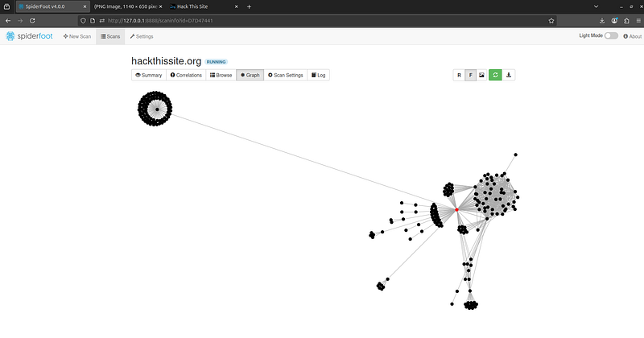Select the Graph tab

point(250,75)
